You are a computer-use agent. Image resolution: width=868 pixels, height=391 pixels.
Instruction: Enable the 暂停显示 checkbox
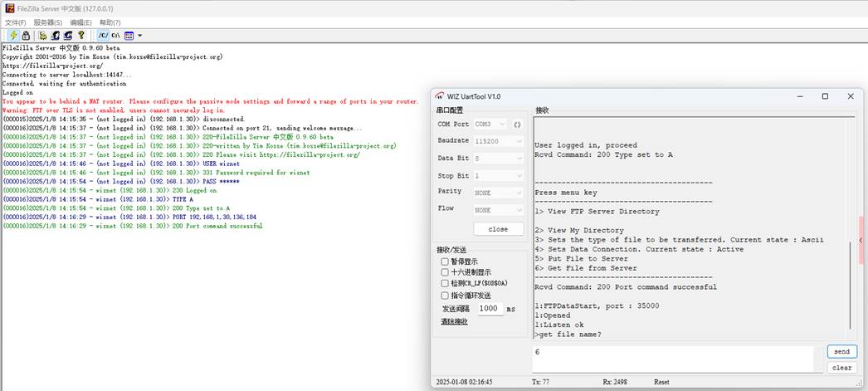pos(446,261)
